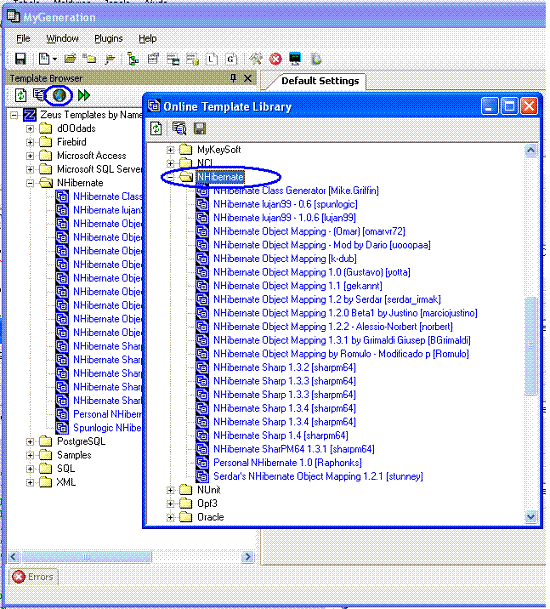Open the Errors tab at the bottom
This screenshot has width=550, height=609.
[34, 577]
